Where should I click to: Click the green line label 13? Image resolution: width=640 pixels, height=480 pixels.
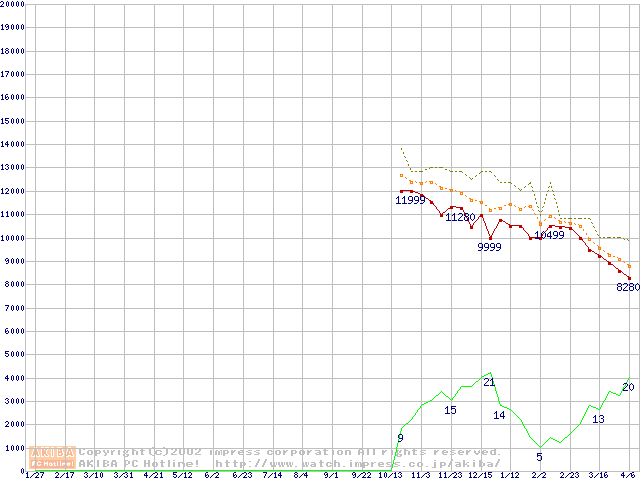[x=598, y=419]
